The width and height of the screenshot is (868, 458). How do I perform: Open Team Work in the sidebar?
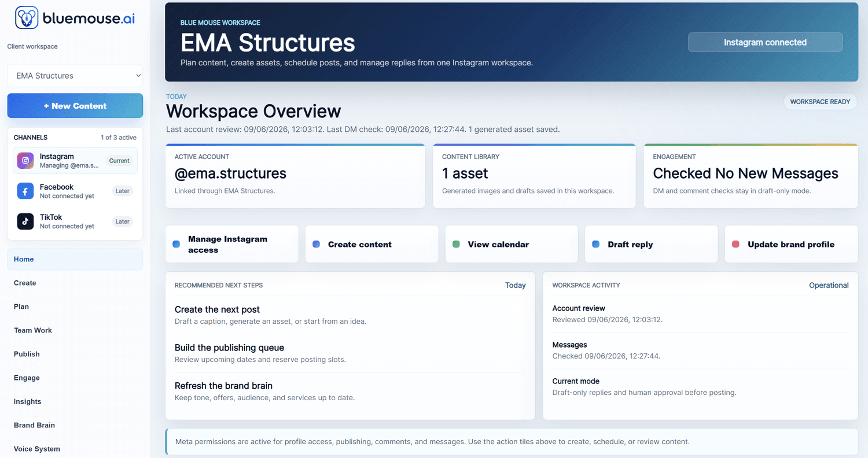pos(75,331)
